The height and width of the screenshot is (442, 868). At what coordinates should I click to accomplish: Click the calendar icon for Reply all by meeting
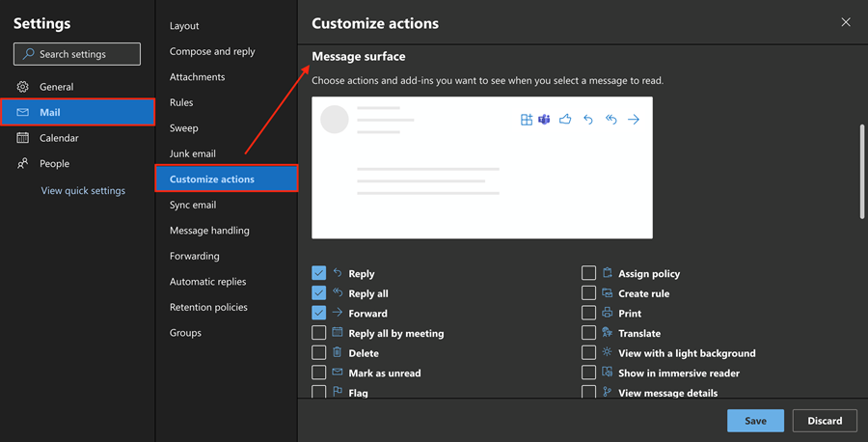(338, 332)
